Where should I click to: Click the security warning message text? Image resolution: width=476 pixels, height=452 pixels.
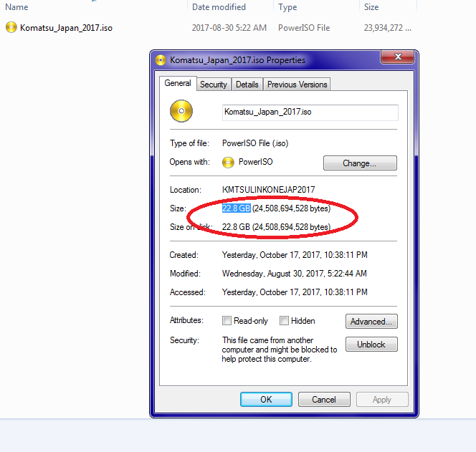click(280, 350)
